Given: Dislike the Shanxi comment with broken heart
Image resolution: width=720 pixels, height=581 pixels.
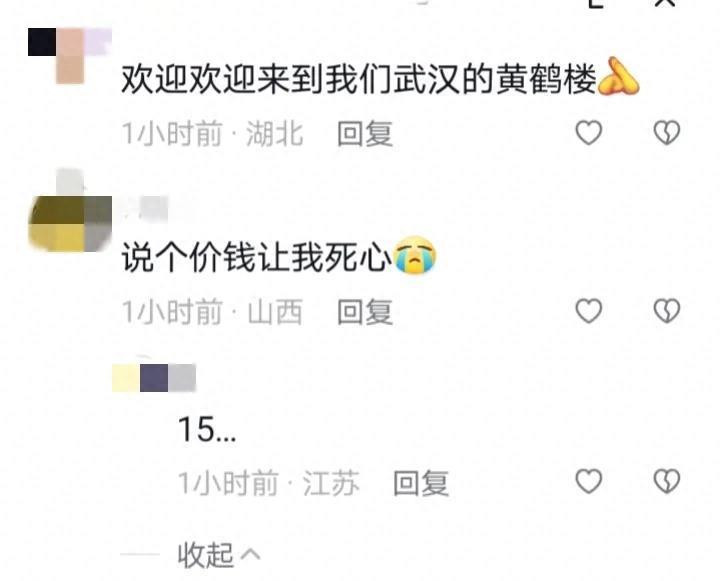Looking at the screenshot, I should coord(667,311).
